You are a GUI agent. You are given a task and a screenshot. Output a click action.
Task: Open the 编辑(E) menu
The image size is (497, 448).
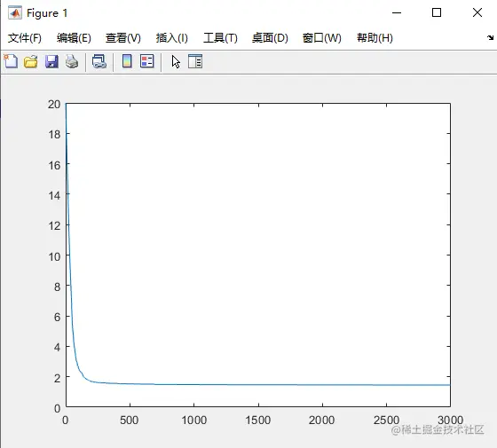coord(74,38)
